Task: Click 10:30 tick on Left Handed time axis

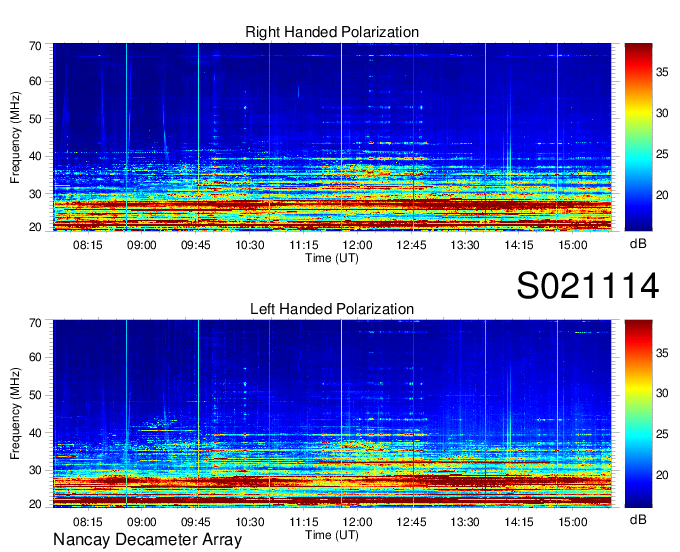Action: coord(250,521)
